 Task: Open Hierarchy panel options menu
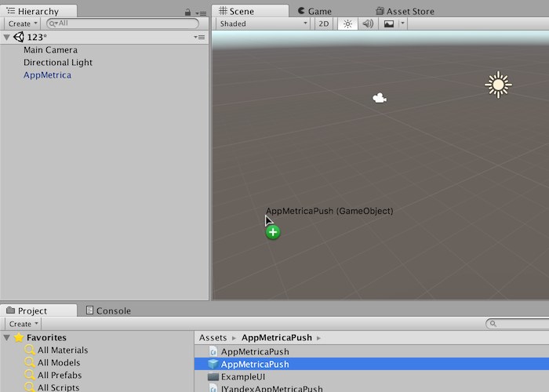click(x=201, y=13)
